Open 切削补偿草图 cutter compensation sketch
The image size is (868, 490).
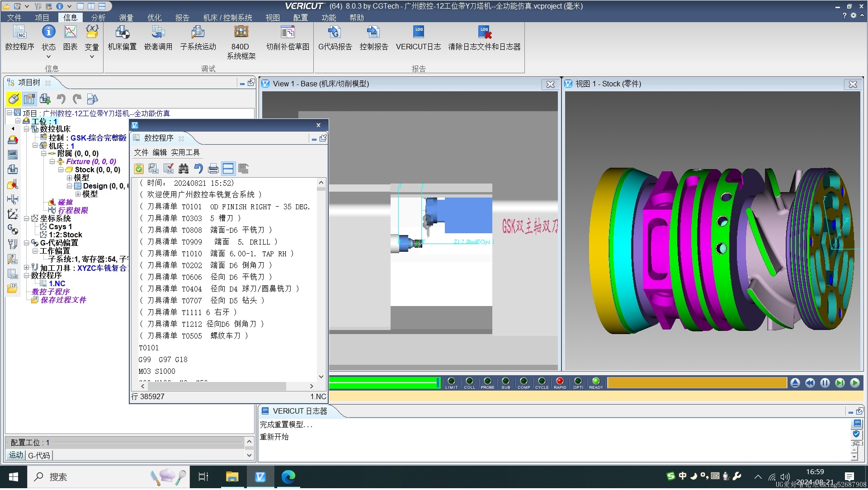(x=288, y=38)
